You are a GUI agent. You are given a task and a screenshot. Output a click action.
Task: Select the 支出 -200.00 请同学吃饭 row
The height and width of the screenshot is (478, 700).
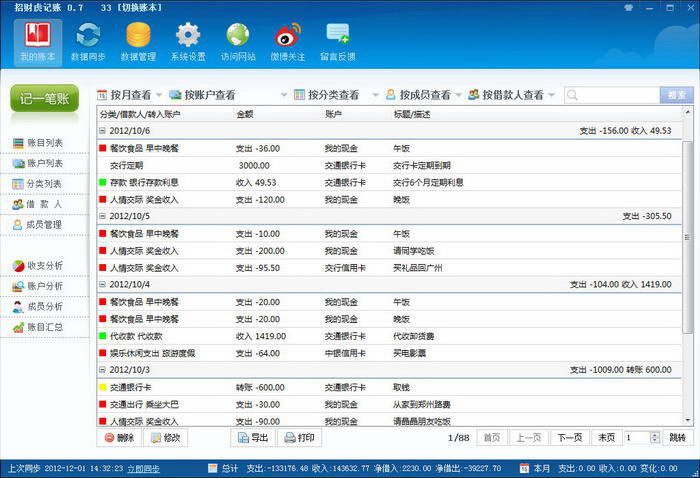pyautogui.click(x=389, y=251)
